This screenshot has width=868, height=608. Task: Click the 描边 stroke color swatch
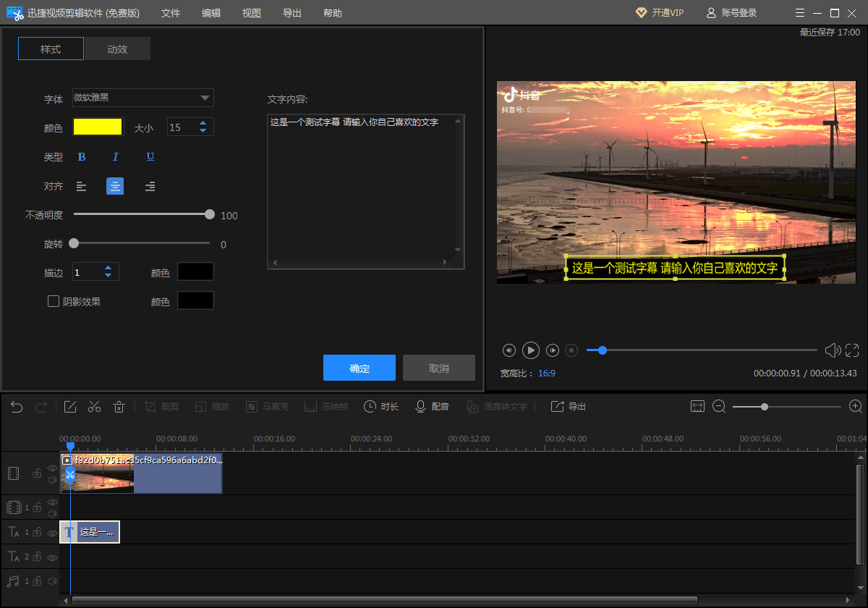click(196, 271)
